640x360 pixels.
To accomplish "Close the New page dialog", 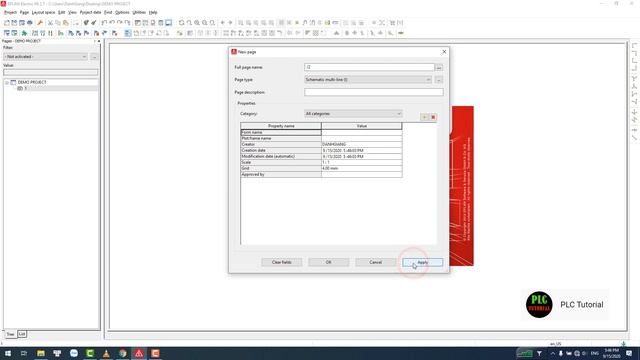I will point(444,52).
